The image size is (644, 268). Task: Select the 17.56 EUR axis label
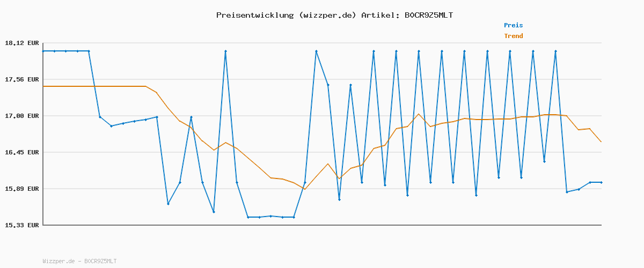click(22, 79)
